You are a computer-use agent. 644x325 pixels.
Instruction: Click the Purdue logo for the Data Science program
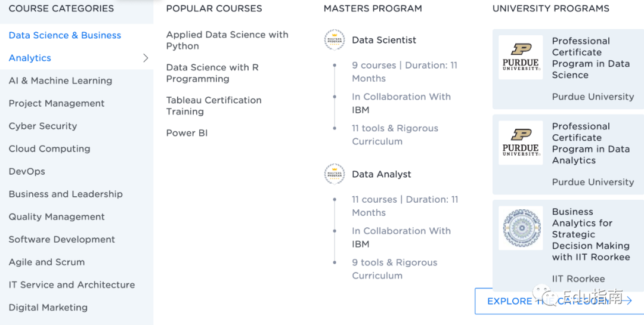click(x=521, y=57)
